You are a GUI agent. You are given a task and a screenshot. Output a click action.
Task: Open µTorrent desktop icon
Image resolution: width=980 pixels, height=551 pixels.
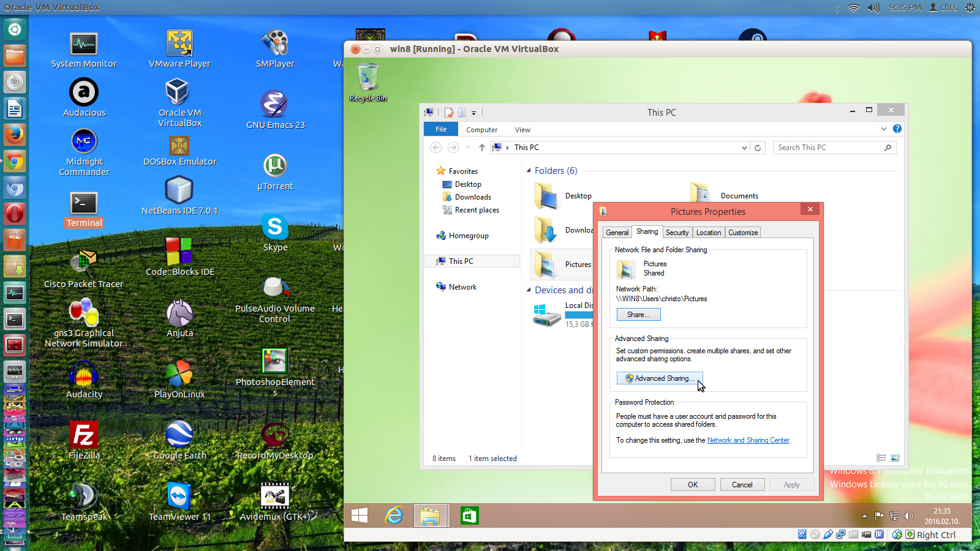pos(275,165)
